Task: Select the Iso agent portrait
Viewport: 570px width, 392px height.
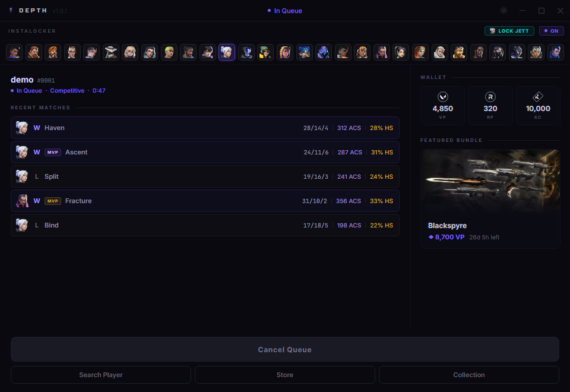Action: 208,52
